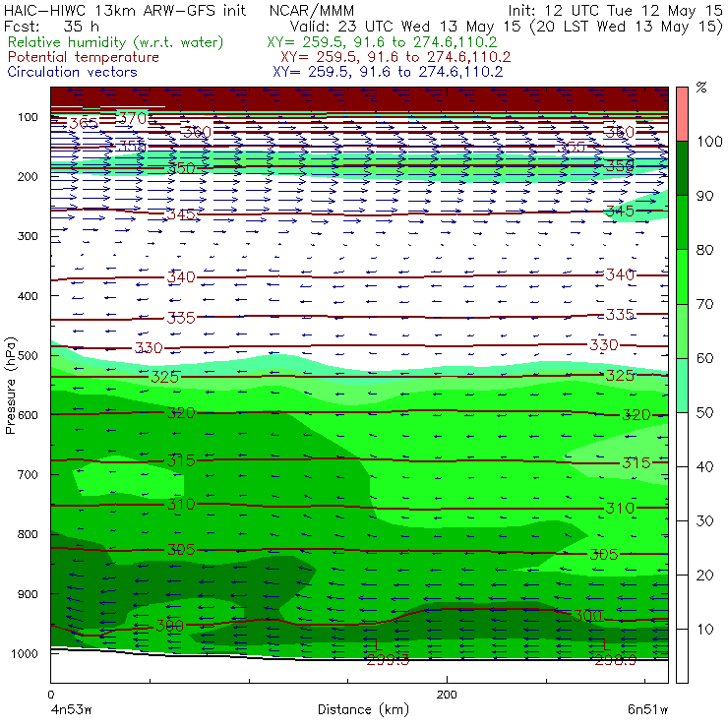The image size is (728, 728).
Task: Click the '0' distance axis label
Action: click(x=50, y=695)
